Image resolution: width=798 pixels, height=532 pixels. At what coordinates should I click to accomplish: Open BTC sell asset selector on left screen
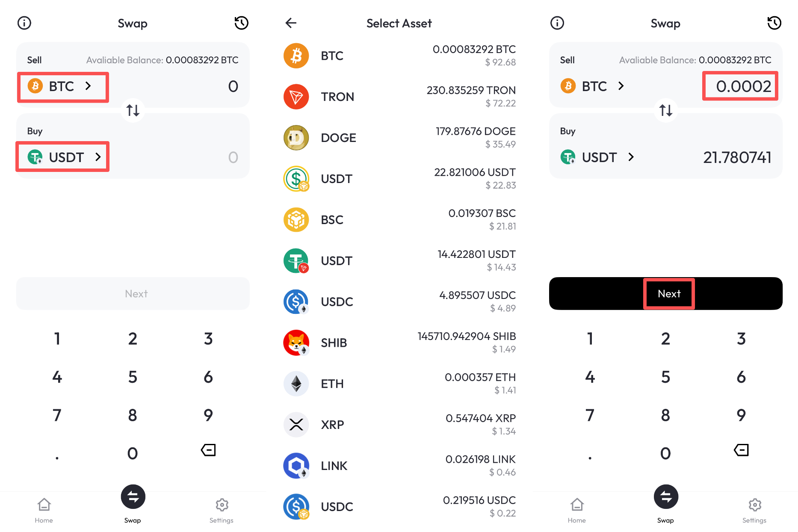tap(62, 87)
